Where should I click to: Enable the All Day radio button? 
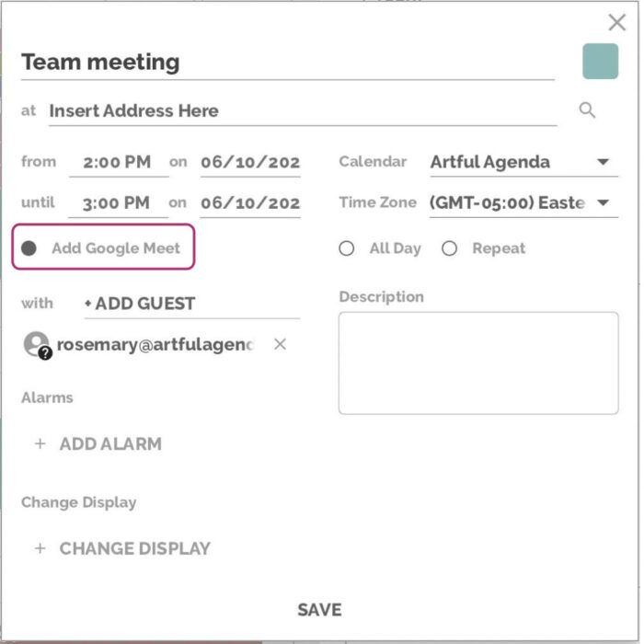(347, 248)
